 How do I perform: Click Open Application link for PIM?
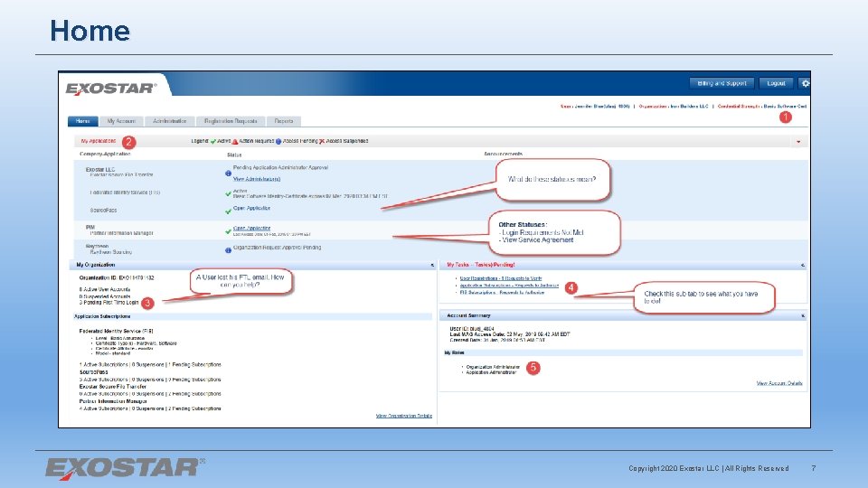coord(252,228)
